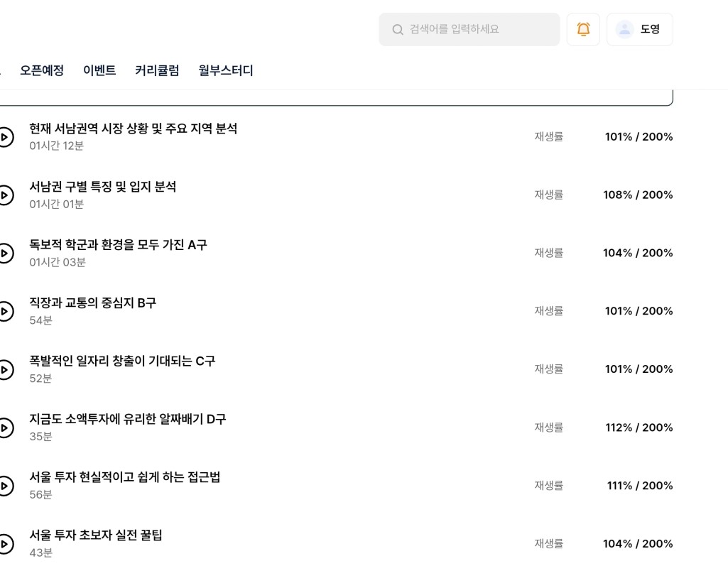Viewport: 728px width, 588px height.
Task: Click duration text 01시간 12분
Action: [56, 146]
